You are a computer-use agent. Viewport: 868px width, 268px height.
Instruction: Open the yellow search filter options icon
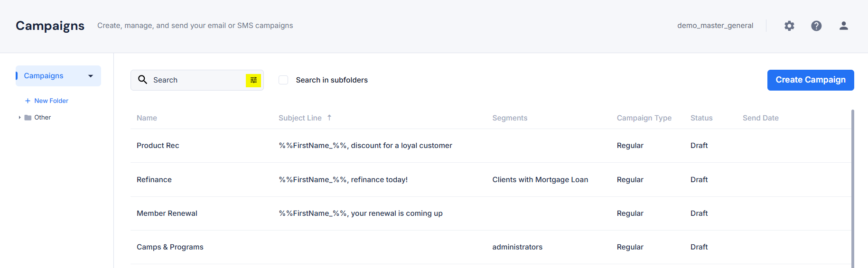(x=253, y=80)
